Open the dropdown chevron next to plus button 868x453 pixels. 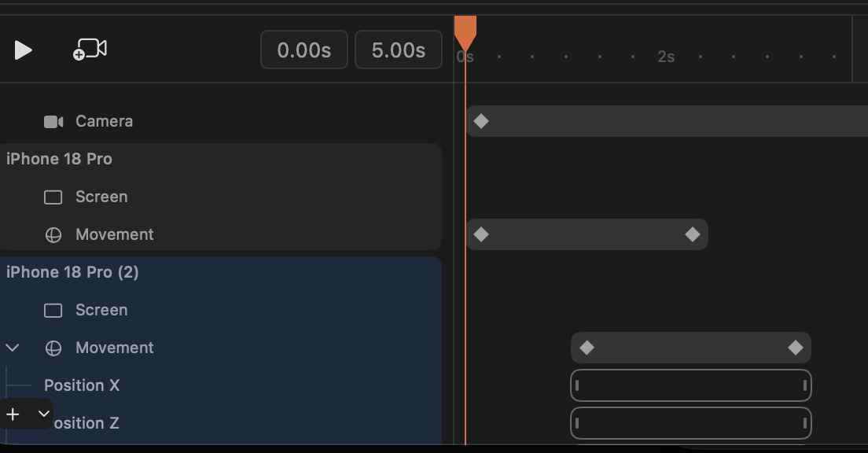pos(44,414)
